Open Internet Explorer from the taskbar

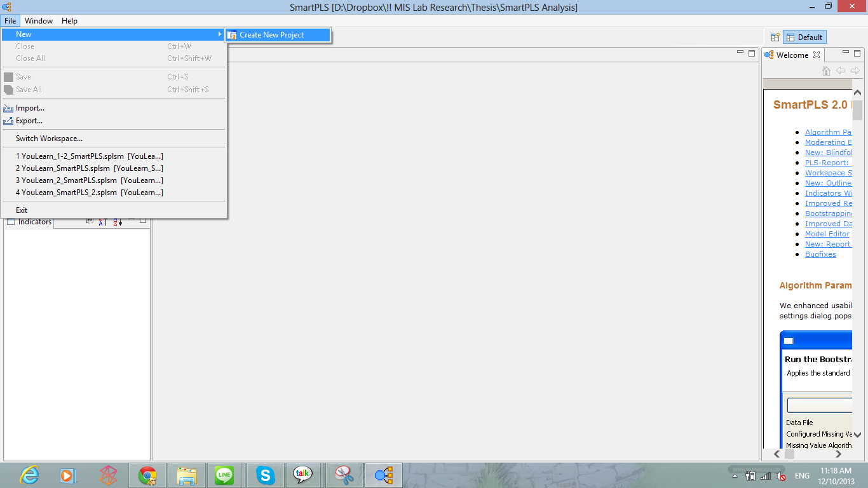pyautogui.click(x=29, y=475)
